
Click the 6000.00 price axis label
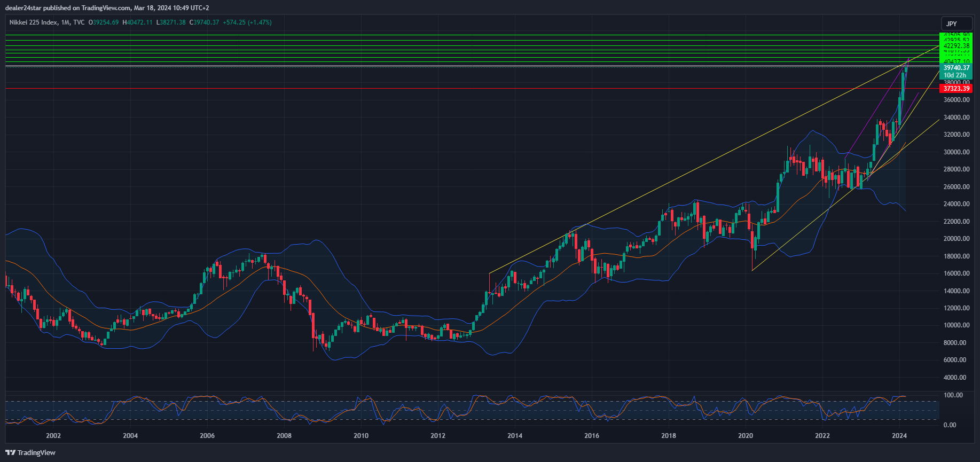coord(955,360)
